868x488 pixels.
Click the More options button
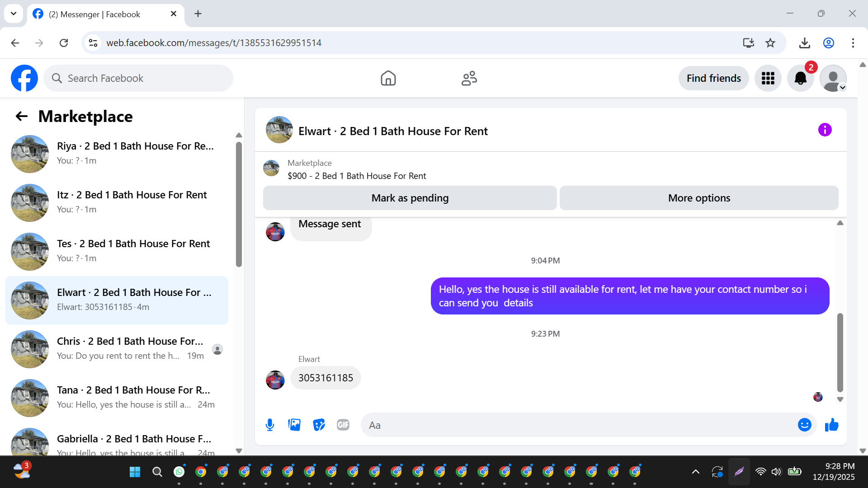698,198
